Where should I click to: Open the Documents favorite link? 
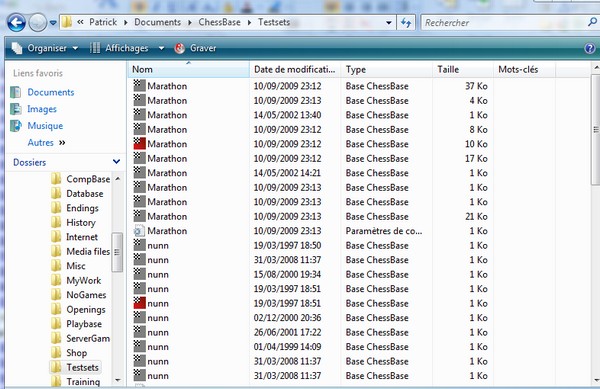51,92
